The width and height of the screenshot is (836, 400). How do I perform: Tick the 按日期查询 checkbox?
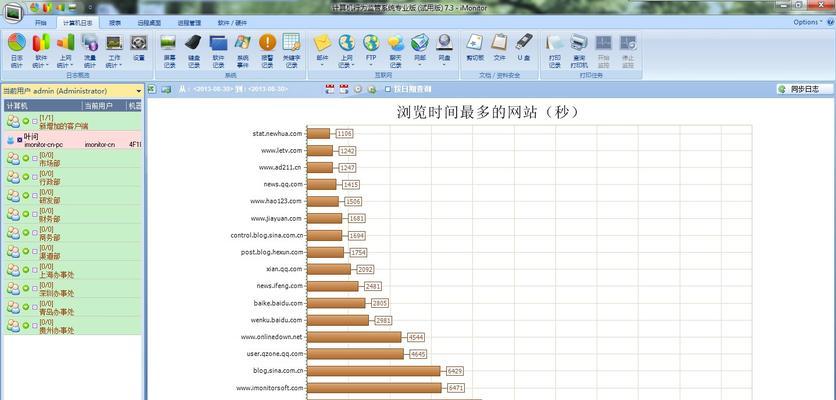click(388, 89)
